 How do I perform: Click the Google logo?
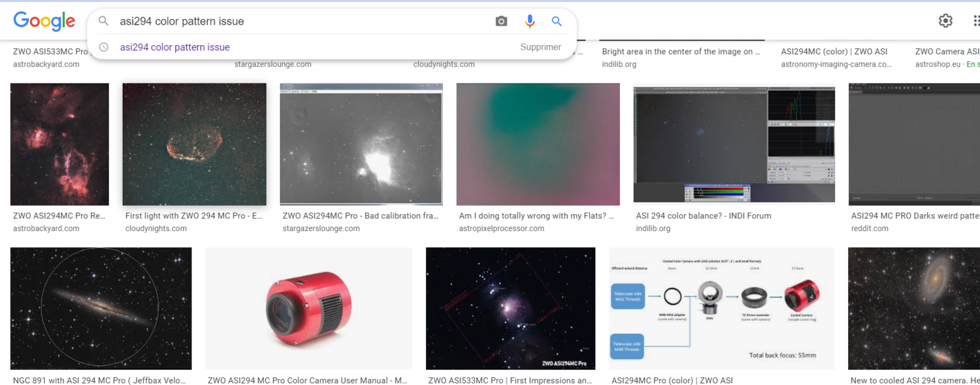click(x=44, y=22)
